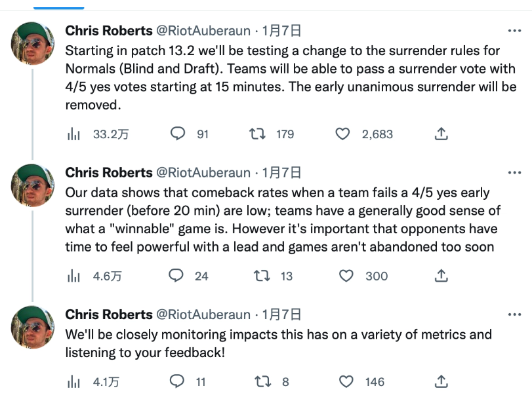Retweet the patch 13.2 surrender tweet
The height and width of the screenshot is (399, 532).
[x=257, y=134]
